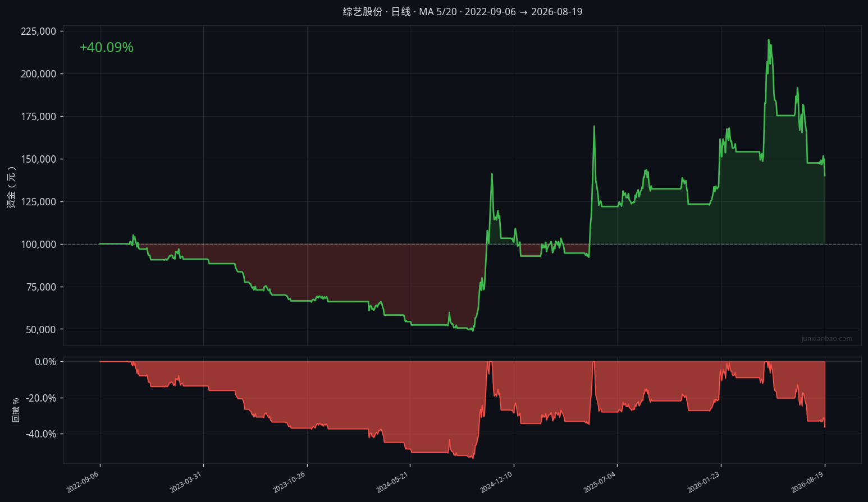Click the 225,000 y-axis tick label
The width and height of the screenshot is (868, 502).
tap(39, 31)
